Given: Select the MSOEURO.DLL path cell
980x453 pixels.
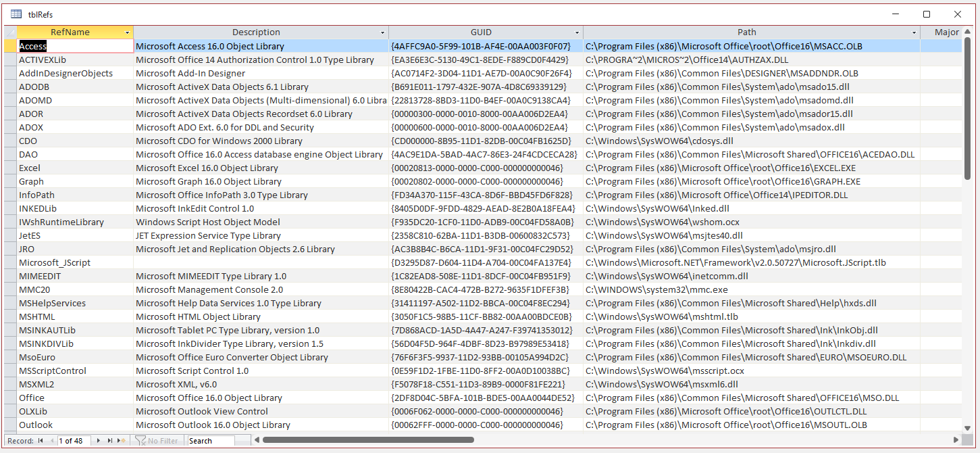Looking at the screenshot, I should (x=752, y=357).
